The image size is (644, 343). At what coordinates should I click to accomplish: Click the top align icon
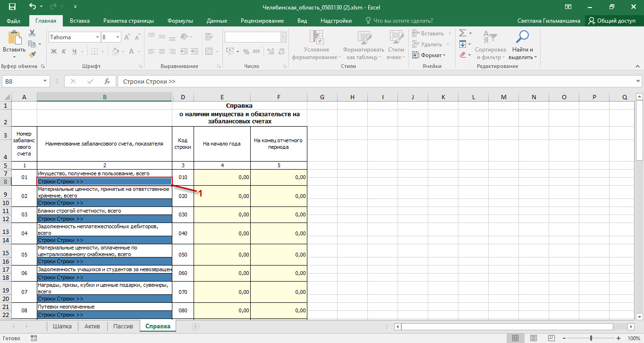[x=152, y=36]
